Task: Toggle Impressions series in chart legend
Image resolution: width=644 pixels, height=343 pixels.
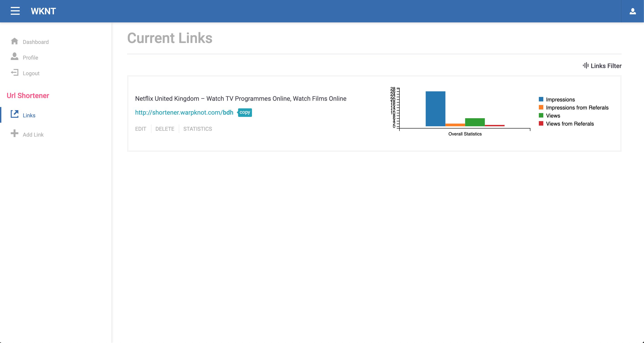Action: click(560, 100)
